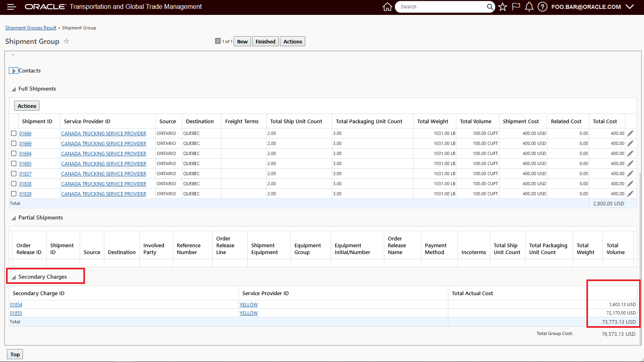This screenshot has width=644, height=362.
Task: Open the notifications bell
Action: [529, 7]
